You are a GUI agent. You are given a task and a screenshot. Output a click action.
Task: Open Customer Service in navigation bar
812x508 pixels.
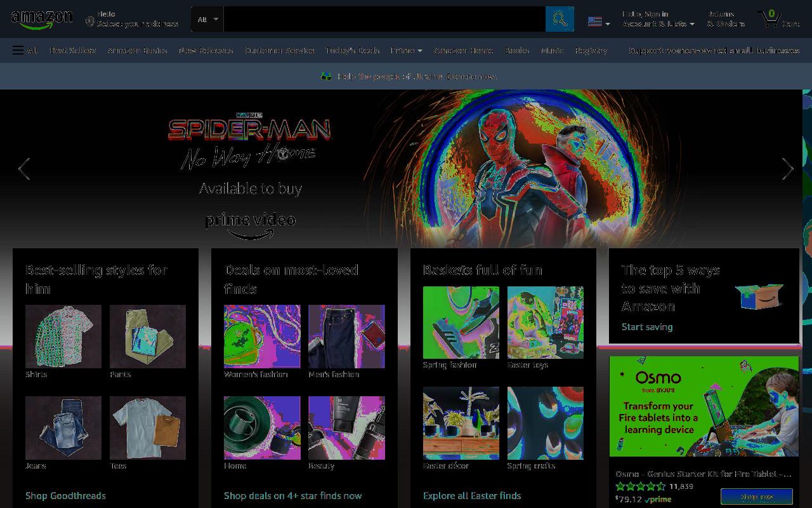tap(279, 50)
